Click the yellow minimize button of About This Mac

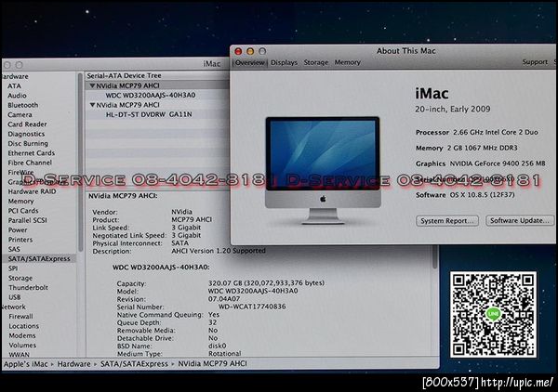coord(250,51)
